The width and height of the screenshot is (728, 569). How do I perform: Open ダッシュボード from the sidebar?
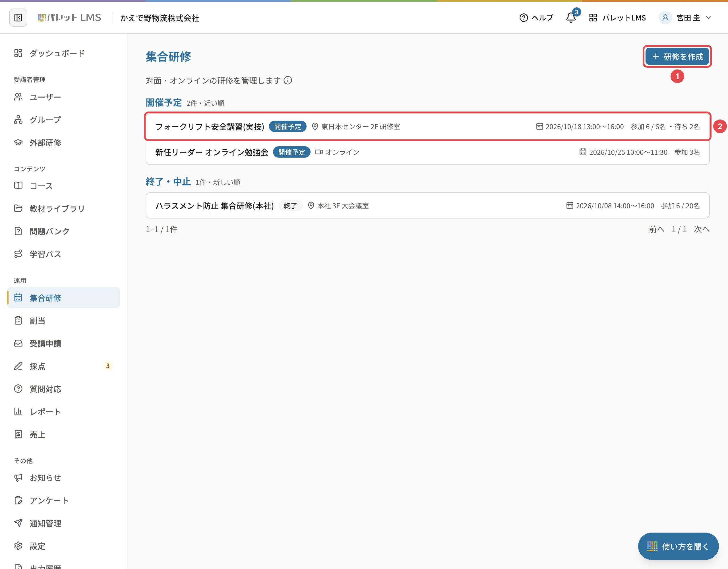click(63, 53)
